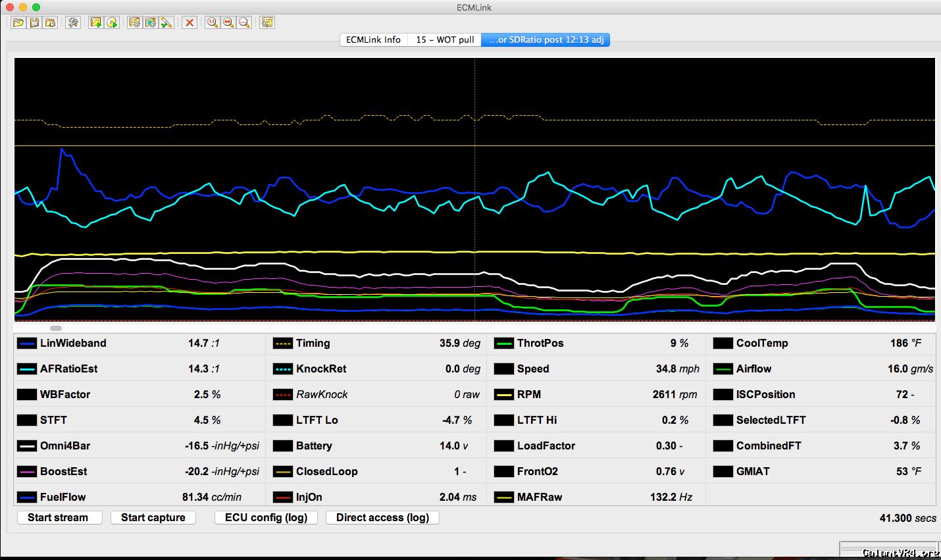This screenshot has height=560, width=941.
Task: Click the red X delete icon
Action: [190, 22]
